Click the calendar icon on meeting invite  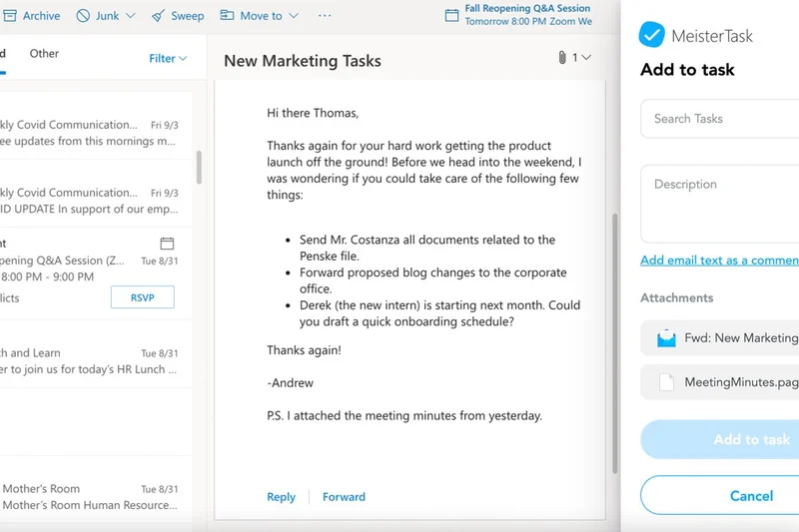(x=167, y=244)
